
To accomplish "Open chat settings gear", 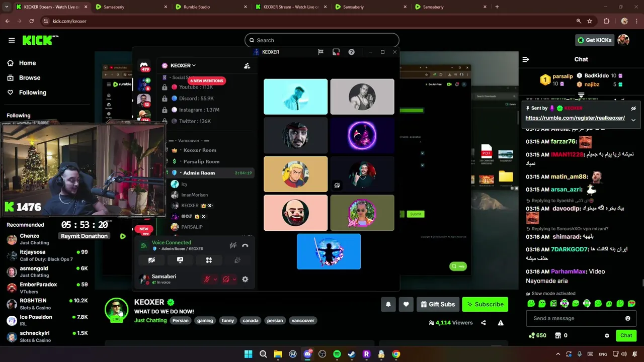I will coord(607,335).
